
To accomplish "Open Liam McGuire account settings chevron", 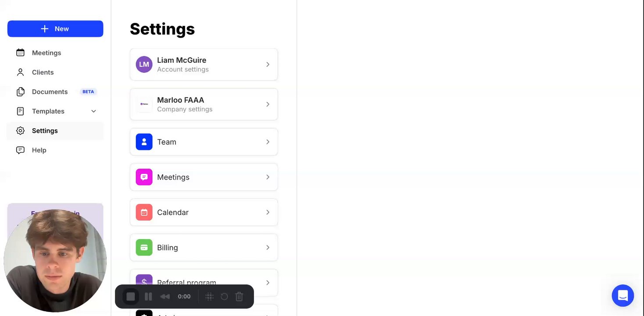I will point(268,65).
